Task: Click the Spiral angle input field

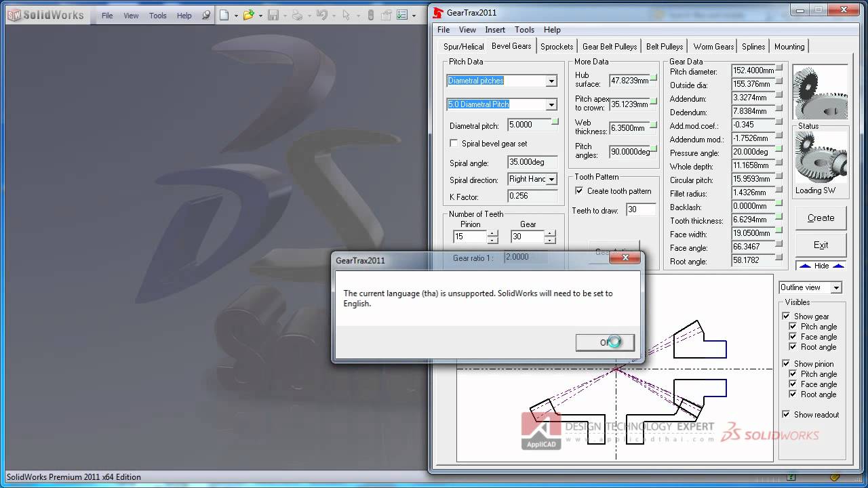Action: (x=532, y=162)
